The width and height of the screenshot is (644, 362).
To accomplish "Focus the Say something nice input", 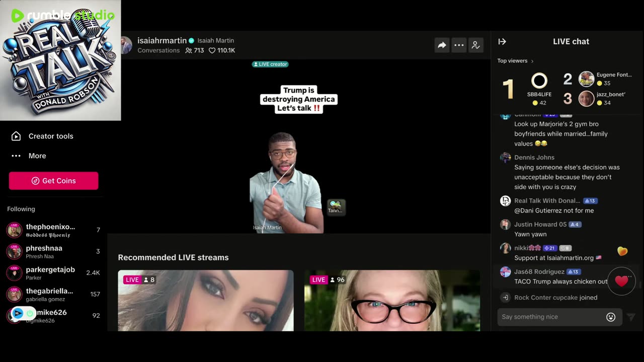I will click(552, 317).
